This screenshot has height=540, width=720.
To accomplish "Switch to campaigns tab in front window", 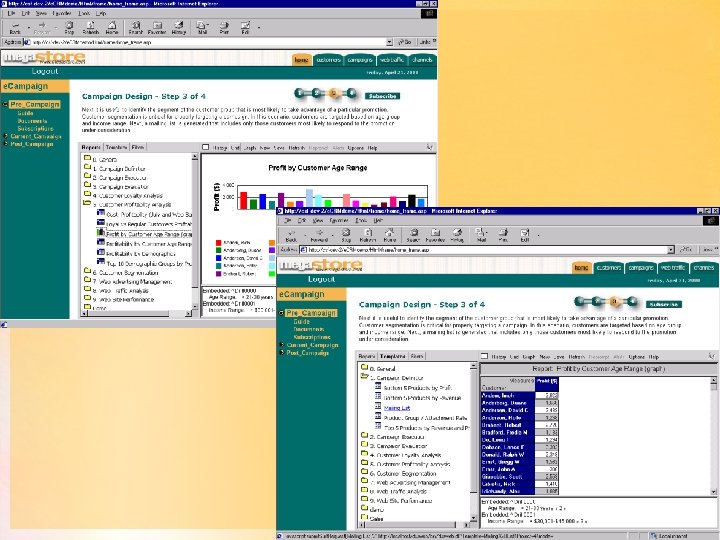I will point(641,267).
